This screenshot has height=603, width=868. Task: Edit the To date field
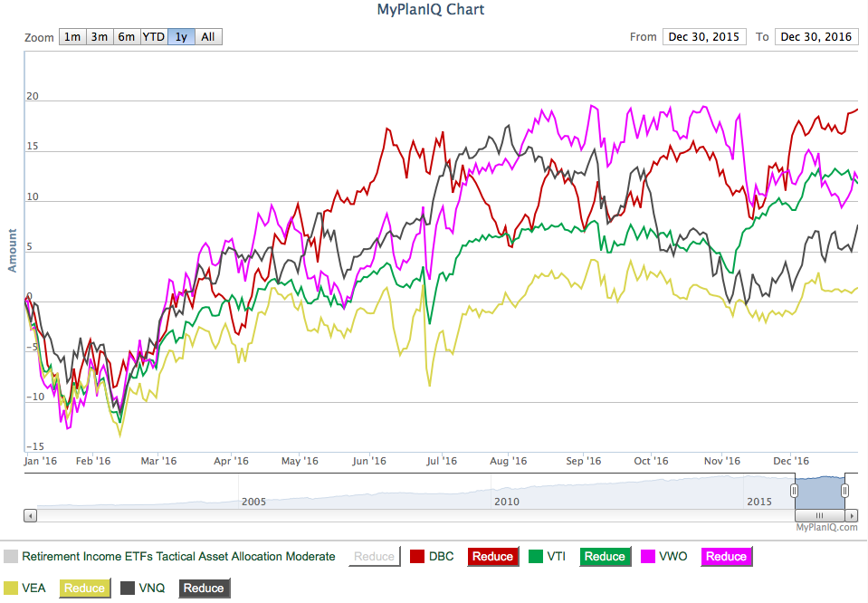tap(816, 36)
